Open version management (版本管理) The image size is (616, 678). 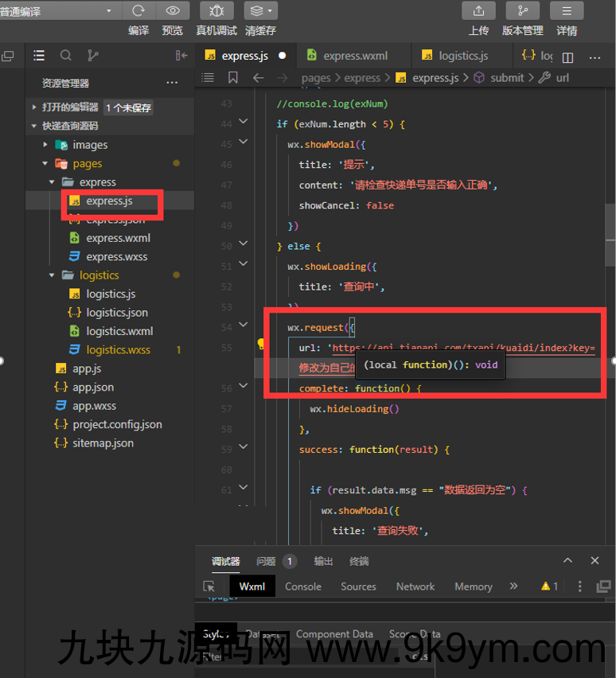pyautogui.click(x=522, y=10)
